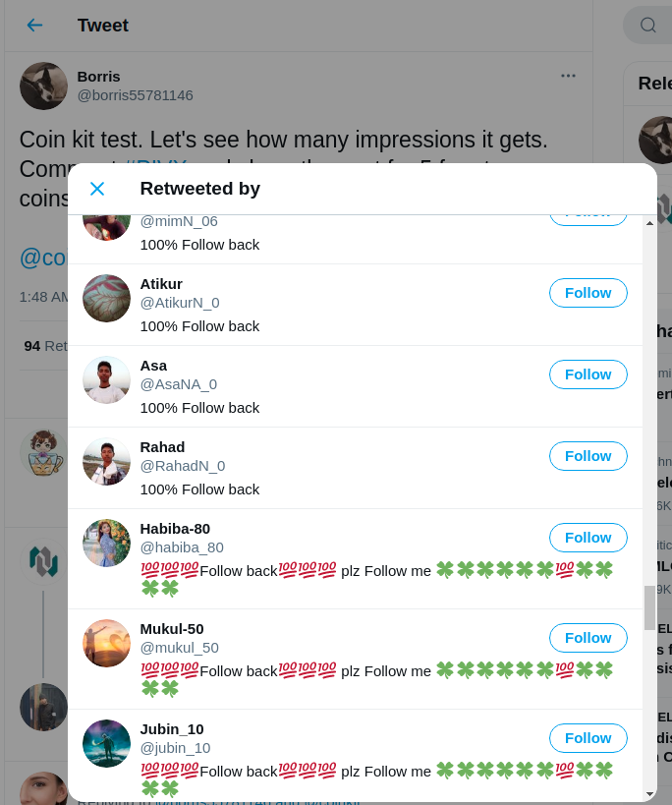Click the retweeters list scrollbar thumb
Screen dimensions: 672x805
click(x=650, y=607)
